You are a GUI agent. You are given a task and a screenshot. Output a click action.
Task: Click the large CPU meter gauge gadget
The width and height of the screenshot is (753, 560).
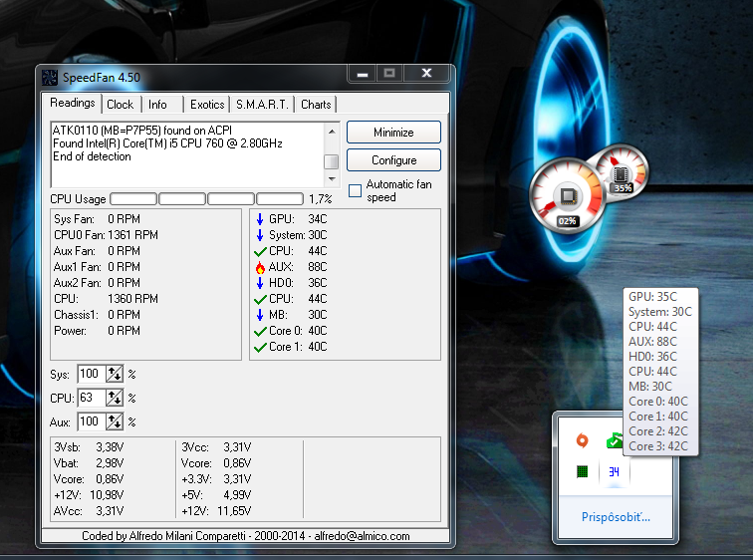point(567,197)
